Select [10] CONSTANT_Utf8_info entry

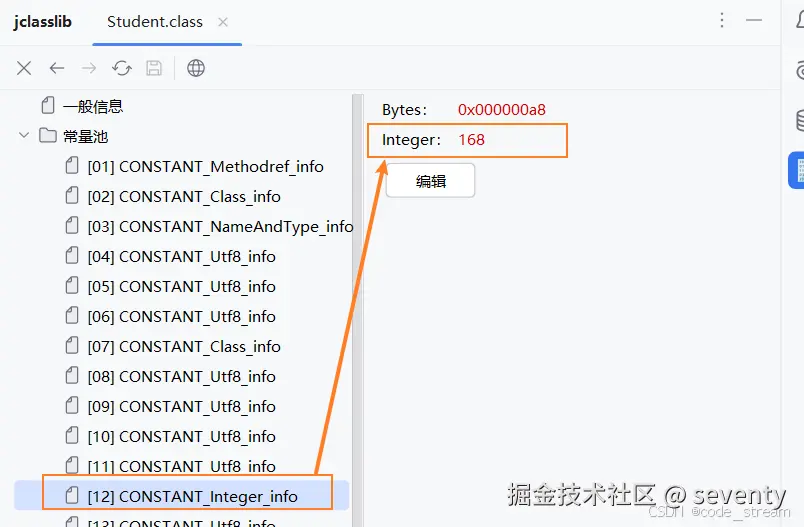click(182, 436)
